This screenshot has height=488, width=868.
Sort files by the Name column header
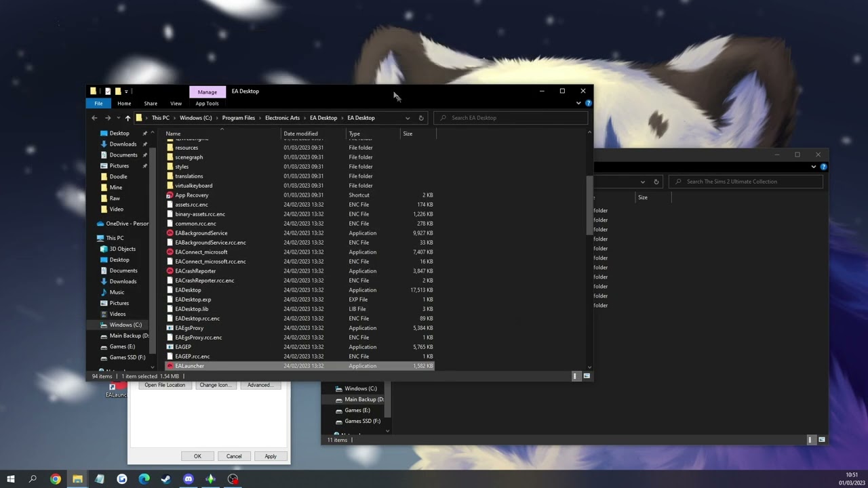[222, 134]
